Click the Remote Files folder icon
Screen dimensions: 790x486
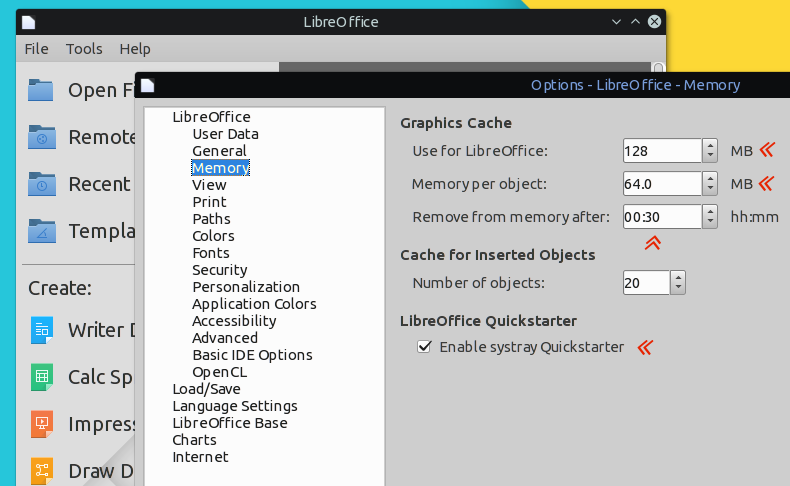[41, 137]
